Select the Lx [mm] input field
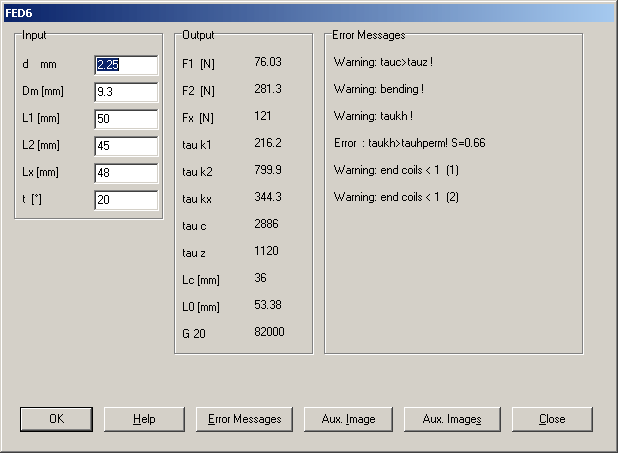This screenshot has height=453, width=618. [126, 173]
